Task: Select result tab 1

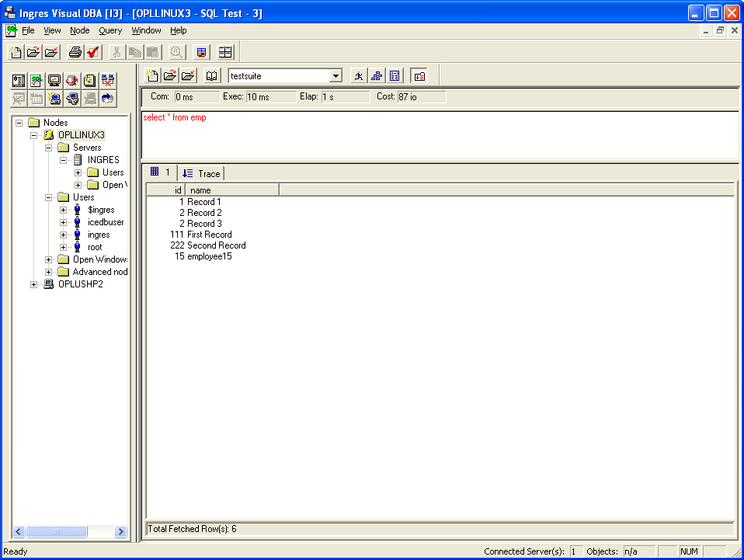Action: coord(161,172)
